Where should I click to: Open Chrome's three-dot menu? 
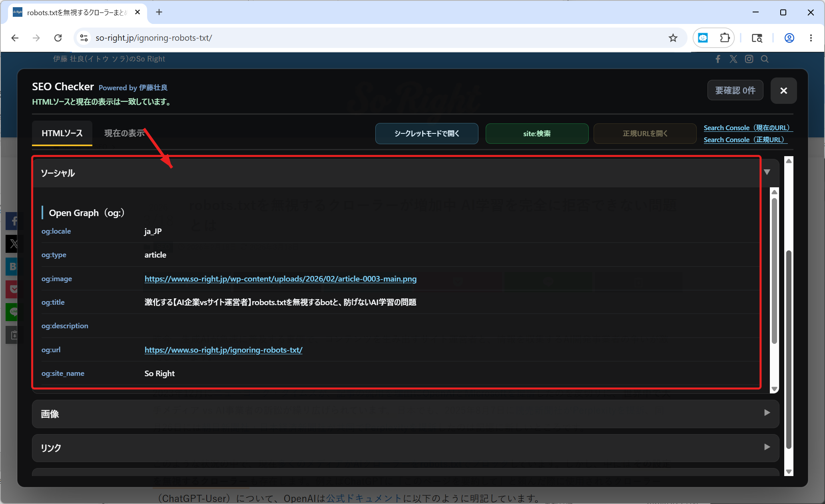[x=811, y=38]
